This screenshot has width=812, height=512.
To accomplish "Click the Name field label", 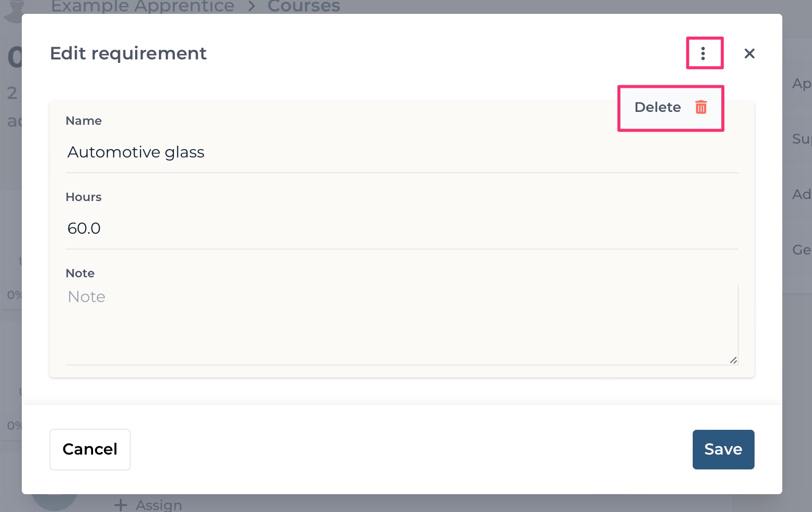I will tap(84, 121).
